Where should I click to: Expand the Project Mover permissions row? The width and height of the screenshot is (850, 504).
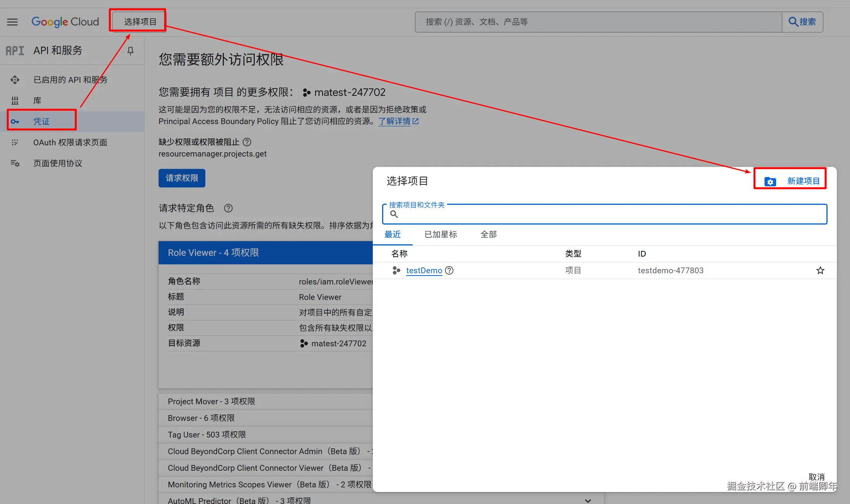click(211, 401)
